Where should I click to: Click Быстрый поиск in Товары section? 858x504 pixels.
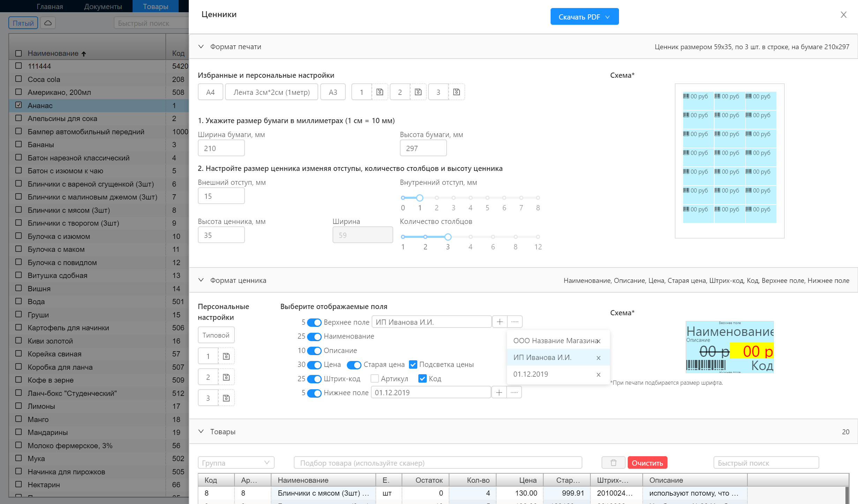pyautogui.click(x=766, y=463)
